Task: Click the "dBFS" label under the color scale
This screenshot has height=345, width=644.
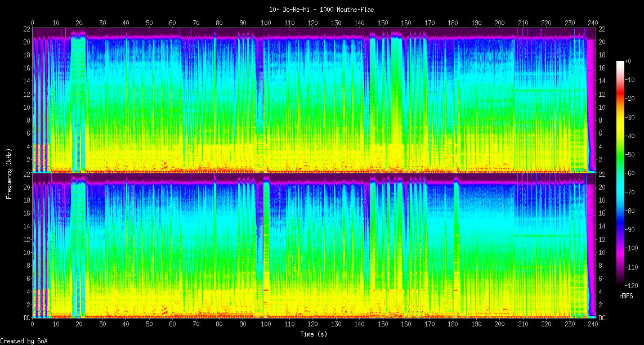Action: coord(627,295)
